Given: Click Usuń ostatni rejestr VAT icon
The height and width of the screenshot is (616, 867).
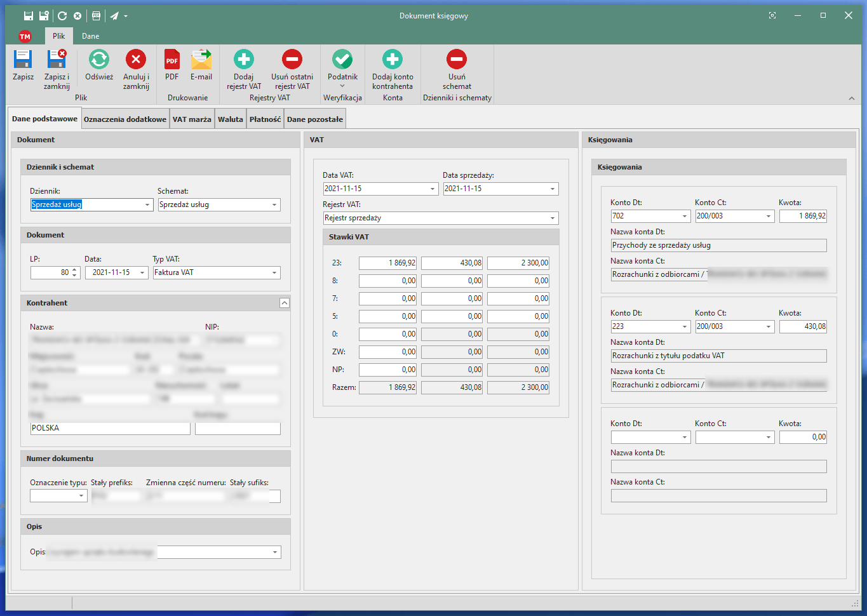Looking at the screenshot, I should click(x=292, y=60).
